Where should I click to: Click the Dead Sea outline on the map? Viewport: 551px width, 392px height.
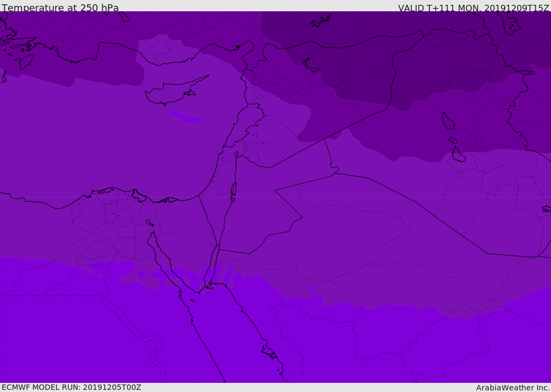(234, 190)
